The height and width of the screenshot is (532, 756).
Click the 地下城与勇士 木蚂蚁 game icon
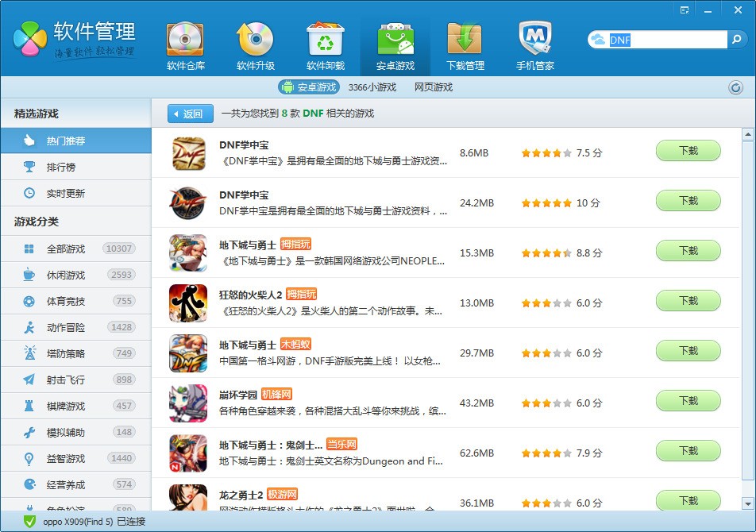point(188,353)
